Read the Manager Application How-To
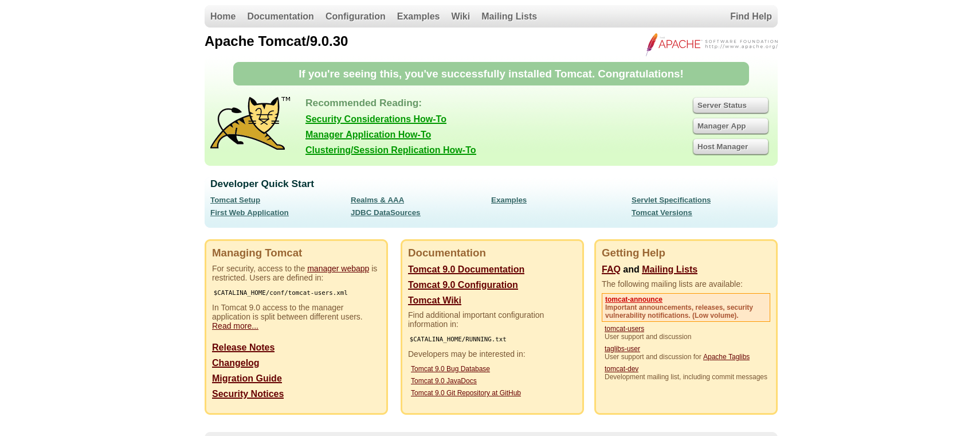This screenshot has height=436, width=980. pyautogui.click(x=368, y=135)
